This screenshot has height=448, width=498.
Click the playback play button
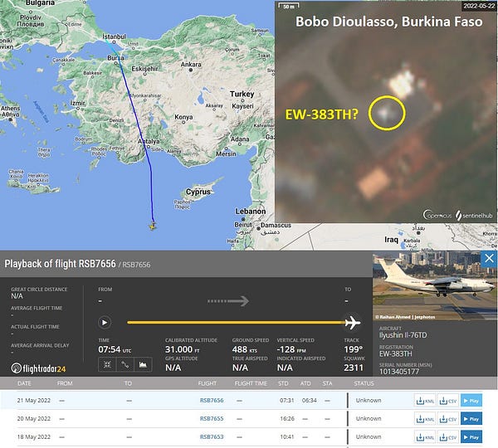(x=105, y=323)
